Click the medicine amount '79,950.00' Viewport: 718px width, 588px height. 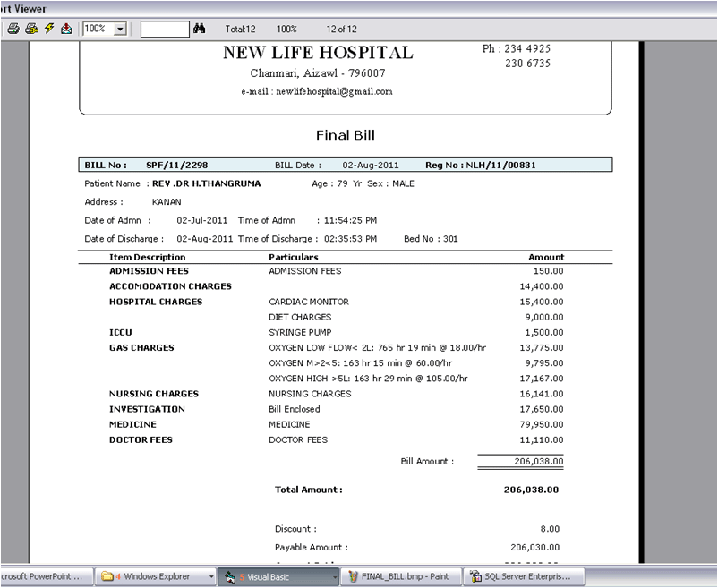[x=542, y=424]
